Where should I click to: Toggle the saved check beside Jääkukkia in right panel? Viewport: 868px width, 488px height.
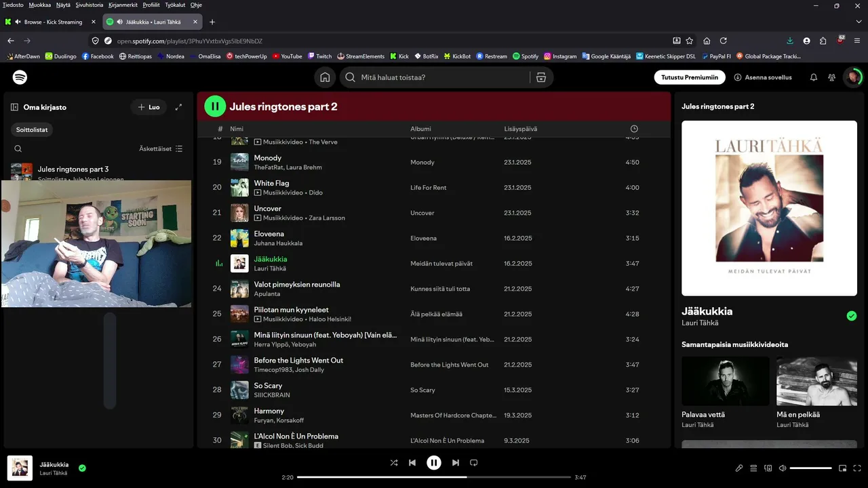pos(852,316)
